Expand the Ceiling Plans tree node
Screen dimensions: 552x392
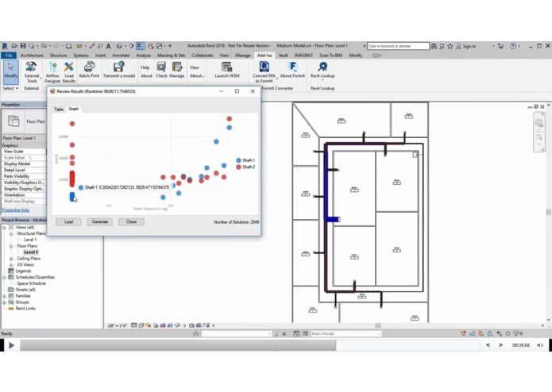(x=11, y=259)
